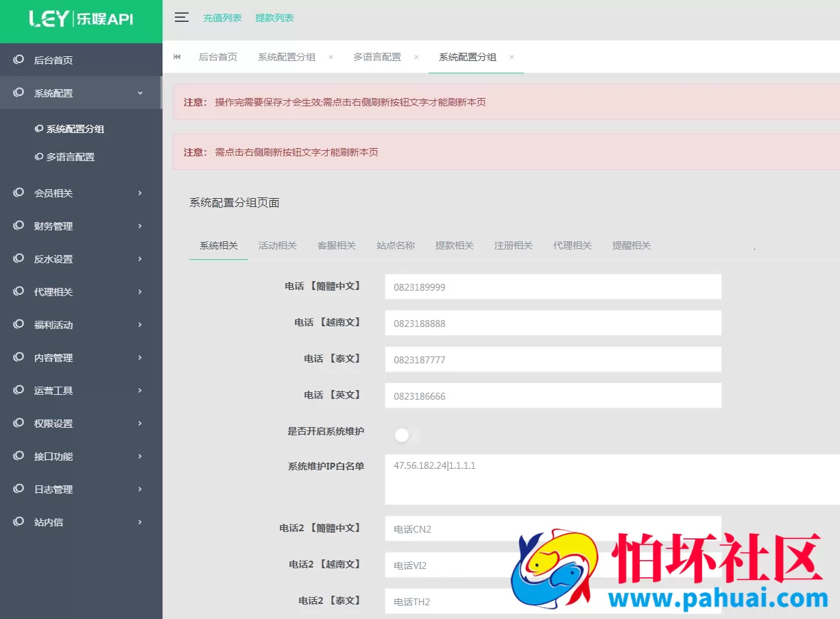Click the tab bar rewind arrow icon
The height and width of the screenshot is (619, 840).
(177, 57)
